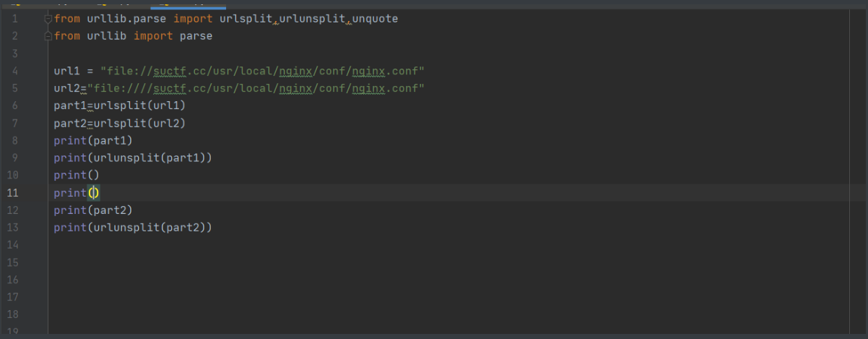
Task: Place cursor on print(part1) statement
Action: point(93,140)
